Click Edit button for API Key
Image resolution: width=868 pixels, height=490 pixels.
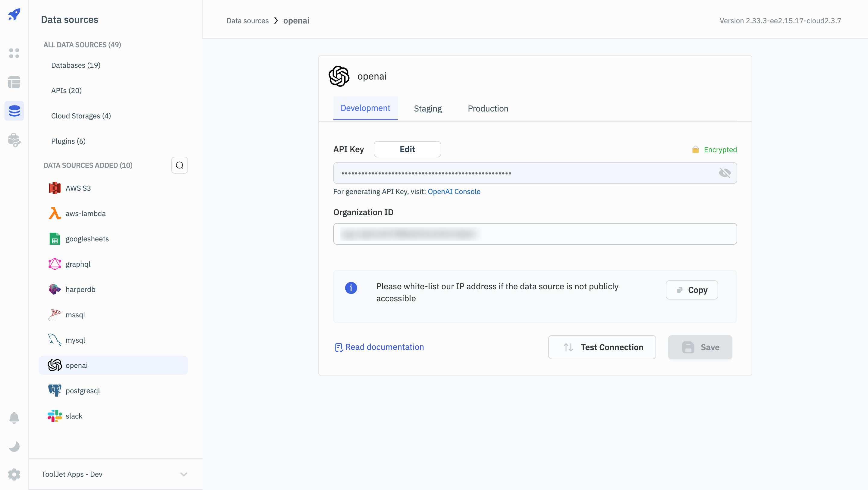pyautogui.click(x=407, y=149)
